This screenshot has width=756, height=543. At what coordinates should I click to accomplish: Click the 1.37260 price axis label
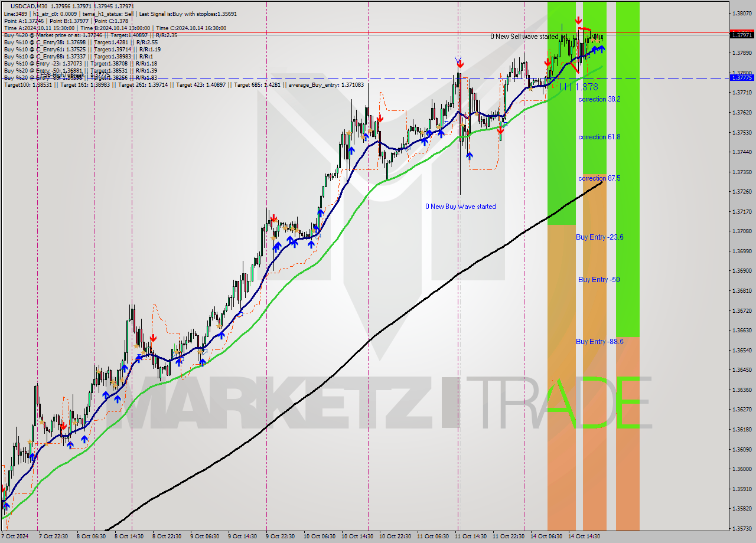[x=742, y=191]
